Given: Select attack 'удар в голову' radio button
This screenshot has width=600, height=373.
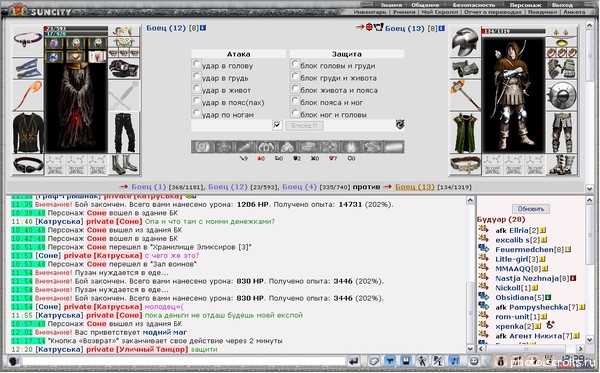Looking at the screenshot, I should (x=197, y=64).
